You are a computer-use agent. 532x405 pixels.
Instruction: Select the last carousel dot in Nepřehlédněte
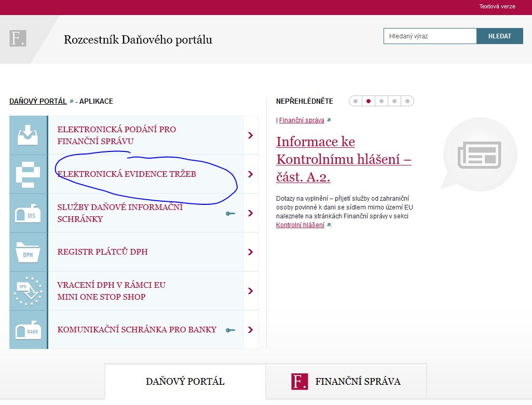click(407, 101)
